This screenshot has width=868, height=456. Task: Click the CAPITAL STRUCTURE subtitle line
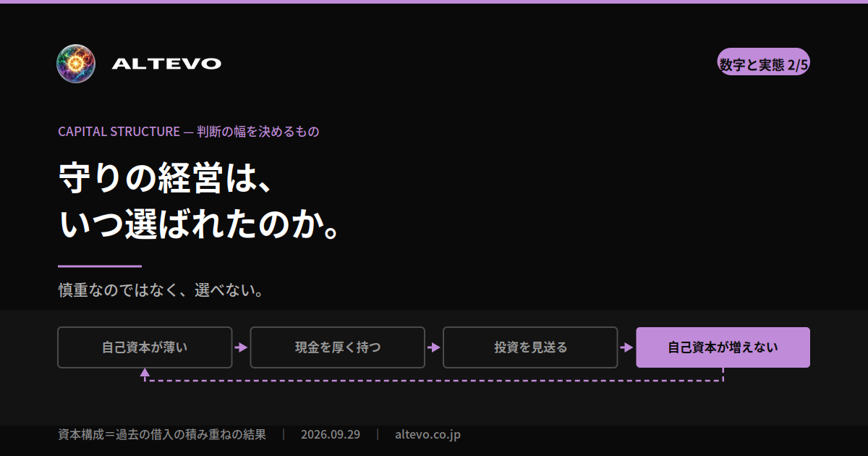click(x=189, y=132)
